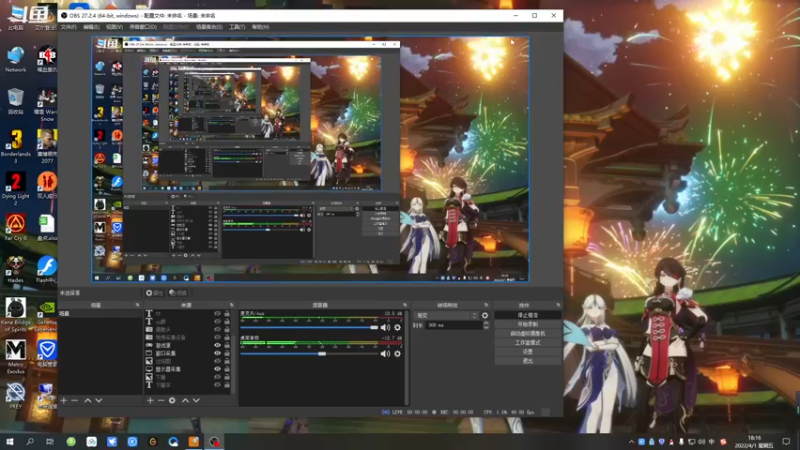Toggle visibility of 游戏源 source
Screen dimensions: 800x450
coord(217,345)
